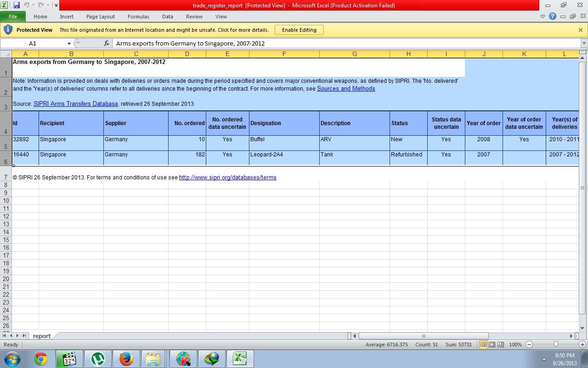The height and width of the screenshot is (368, 588).
Task: Switch to Page Layout view in status bar
Action: [x=492, y=345]
